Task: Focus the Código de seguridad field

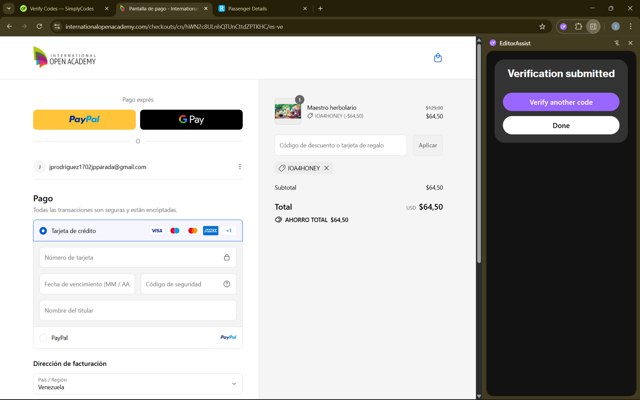Action: tap(188, 284)
